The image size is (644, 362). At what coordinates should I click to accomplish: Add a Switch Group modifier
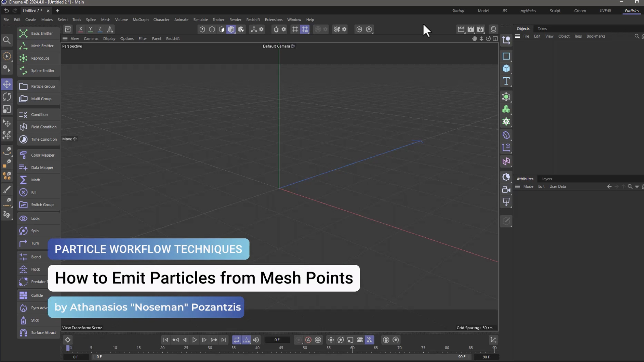point(39,205)
